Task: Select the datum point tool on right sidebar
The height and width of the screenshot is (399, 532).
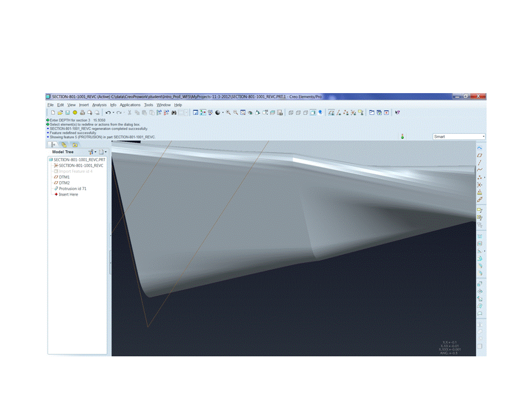Action: [x=480, y=178]
